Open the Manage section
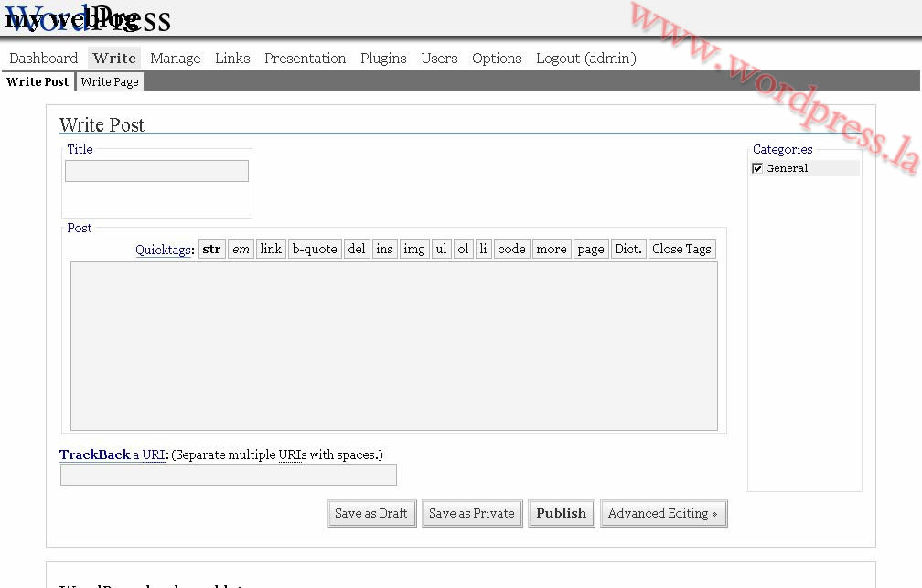 [176, 59]
